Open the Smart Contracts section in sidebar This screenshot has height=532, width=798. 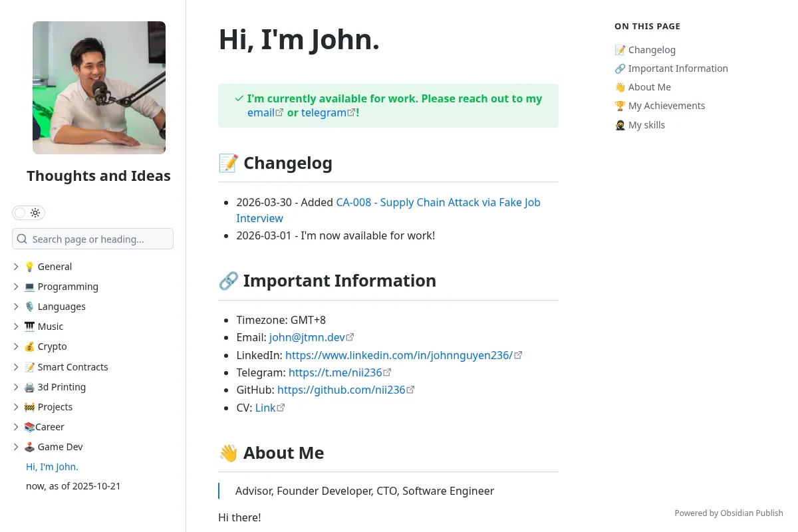click(x=66, y=367)
